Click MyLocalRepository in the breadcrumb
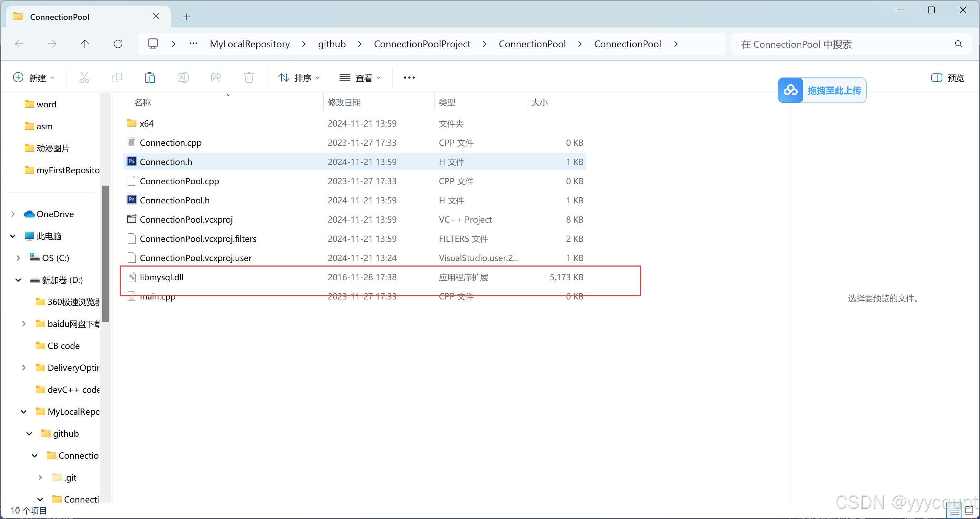 (x=250, y=44)
